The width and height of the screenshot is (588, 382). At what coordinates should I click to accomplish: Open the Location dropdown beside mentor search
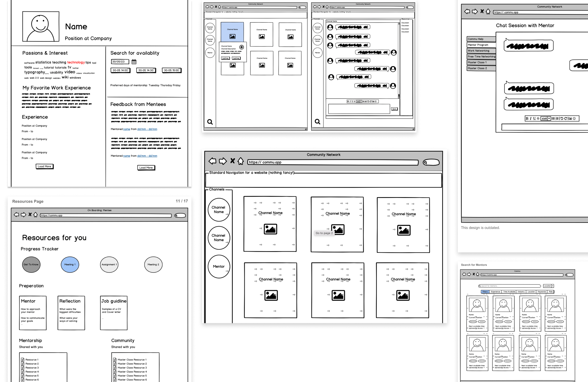coord(552,286)
